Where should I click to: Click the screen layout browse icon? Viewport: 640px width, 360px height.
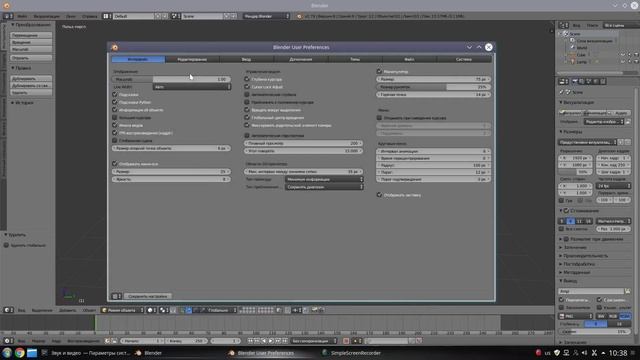tap(107, 16)
